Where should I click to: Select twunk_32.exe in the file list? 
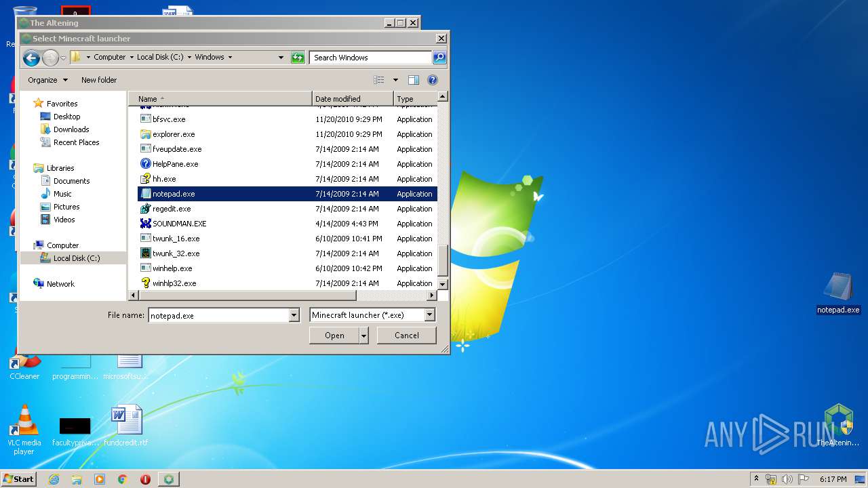176,253
